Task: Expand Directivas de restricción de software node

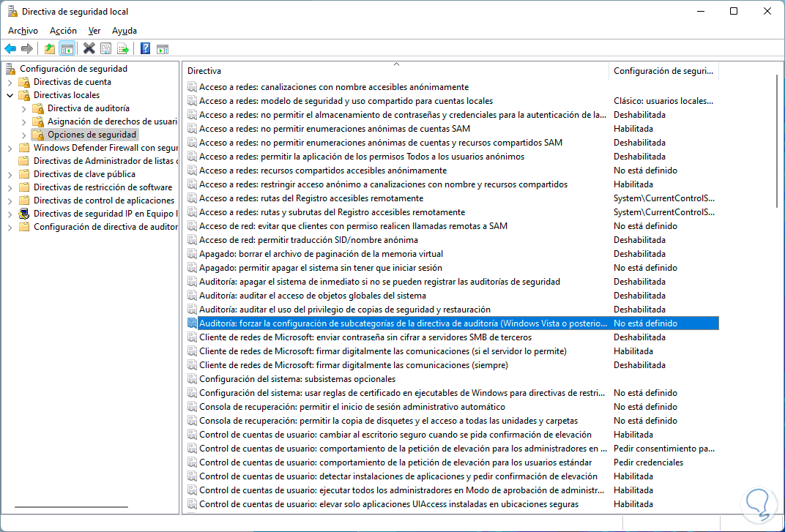Action: [10, 187]
